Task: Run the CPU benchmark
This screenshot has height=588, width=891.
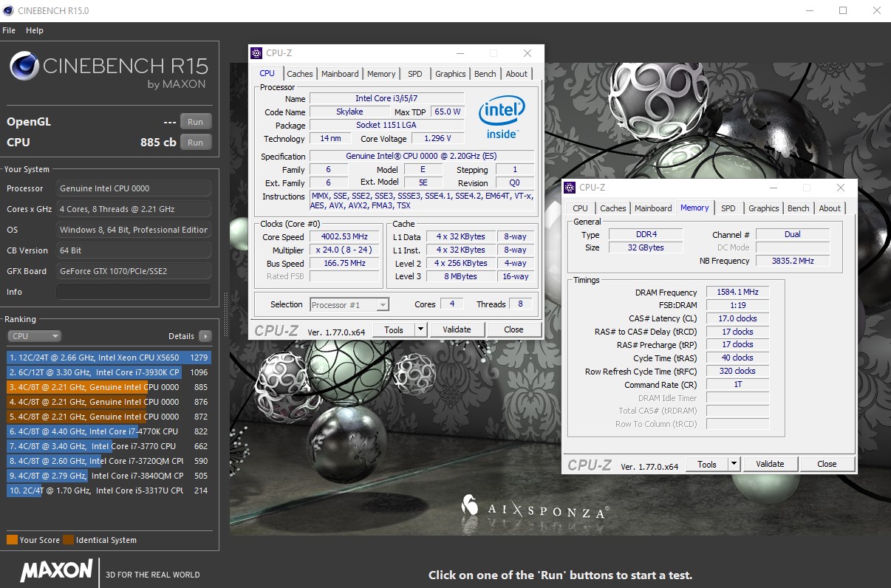Action: [195, 143]
